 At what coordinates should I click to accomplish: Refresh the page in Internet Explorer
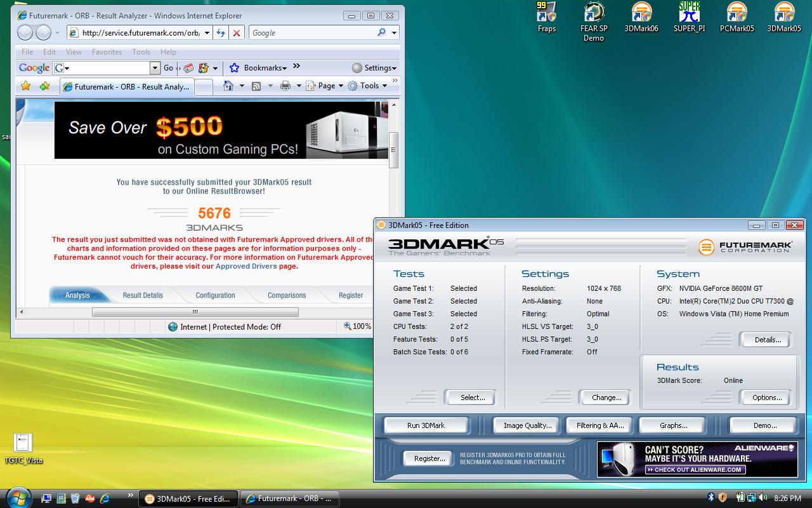pyautogui.click(x=220, y=32)
